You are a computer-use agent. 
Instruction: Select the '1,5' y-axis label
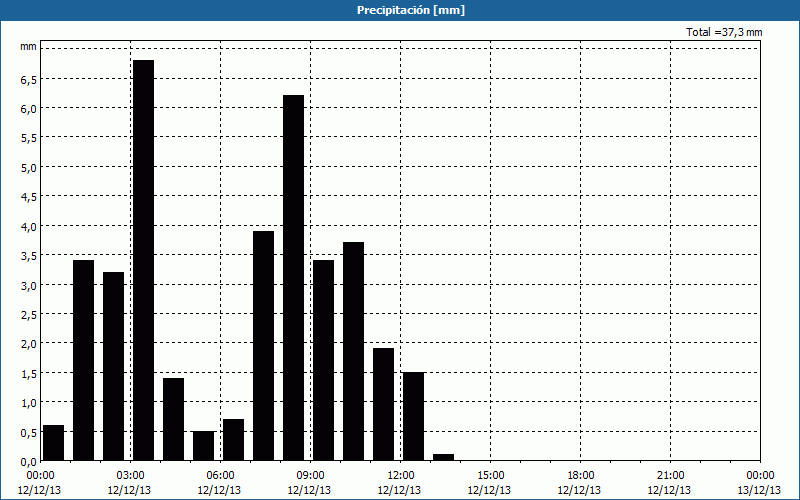coord(29,374)
